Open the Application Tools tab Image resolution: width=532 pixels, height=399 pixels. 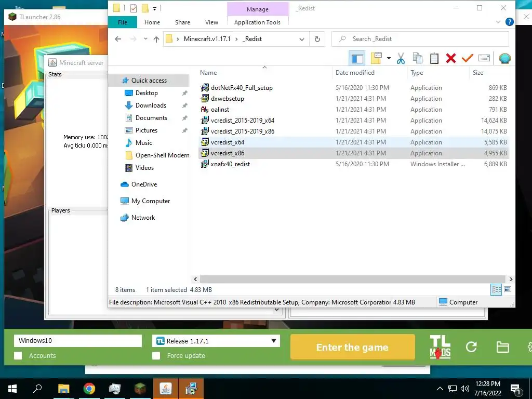click(258, 22)
